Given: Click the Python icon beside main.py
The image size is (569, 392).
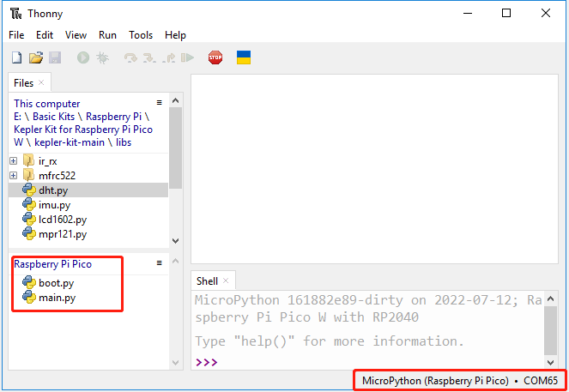Looking at the screenshot, I should (x=29, y=297).
